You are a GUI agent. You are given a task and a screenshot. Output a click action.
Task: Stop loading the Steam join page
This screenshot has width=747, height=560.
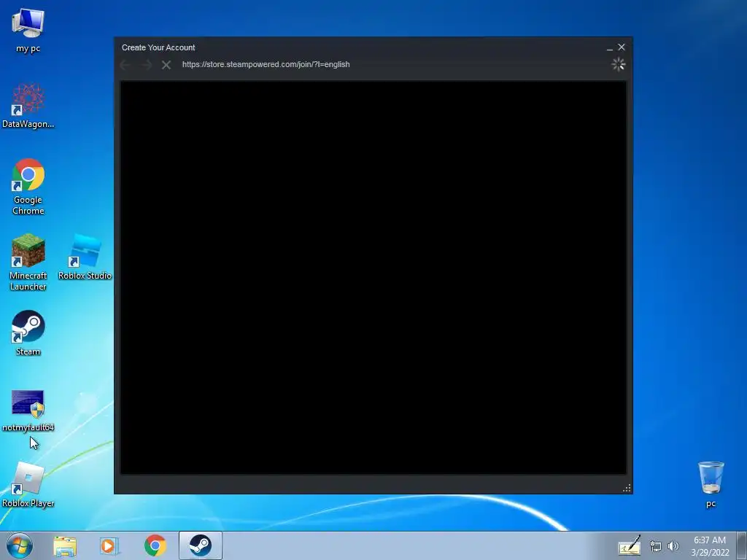[166, 65]
